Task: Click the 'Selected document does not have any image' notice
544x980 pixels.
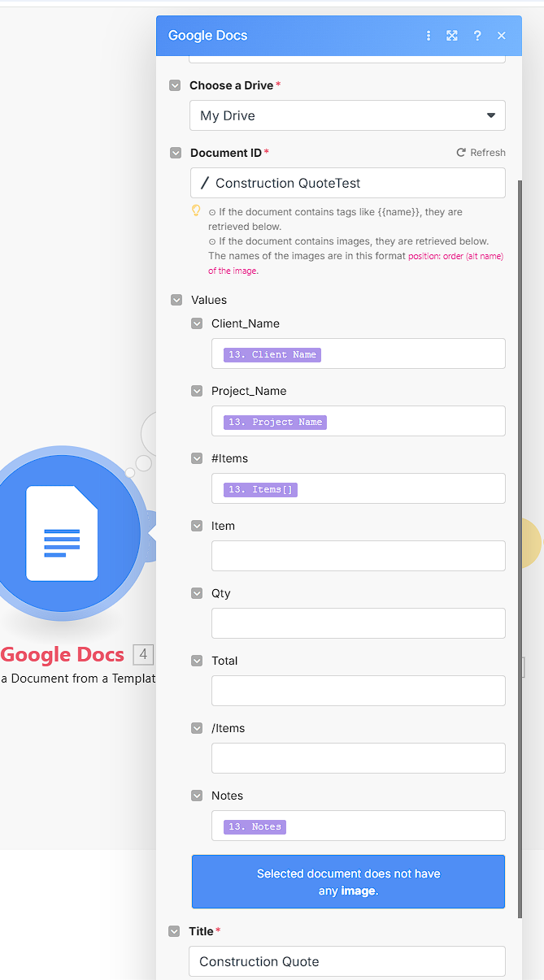Action: pos(348,882)
